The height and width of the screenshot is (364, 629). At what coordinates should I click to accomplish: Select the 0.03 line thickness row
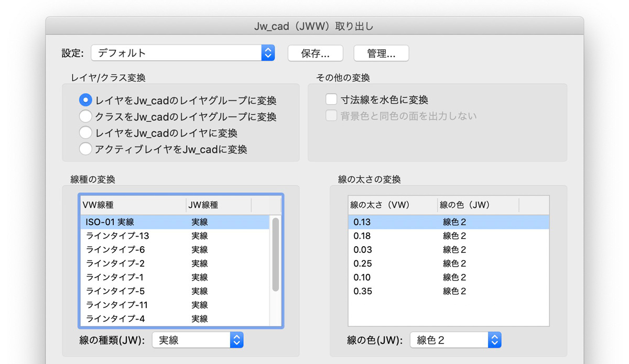point(449,249)
